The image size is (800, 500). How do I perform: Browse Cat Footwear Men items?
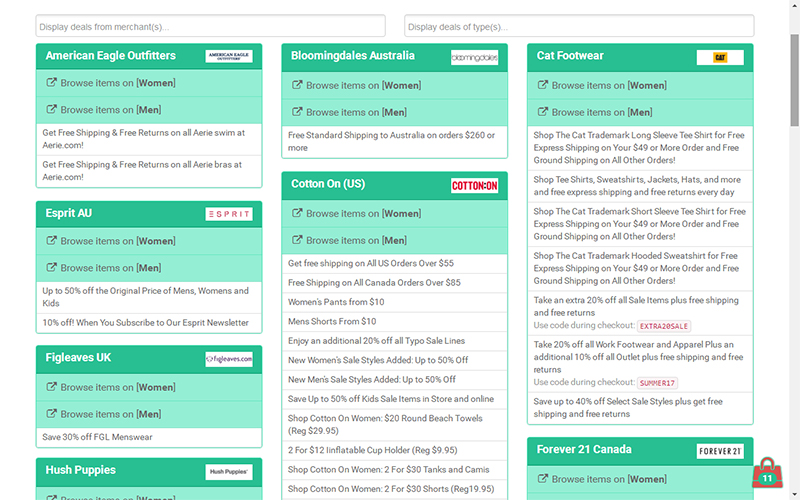pyautogui.click(x=640, y=112)
